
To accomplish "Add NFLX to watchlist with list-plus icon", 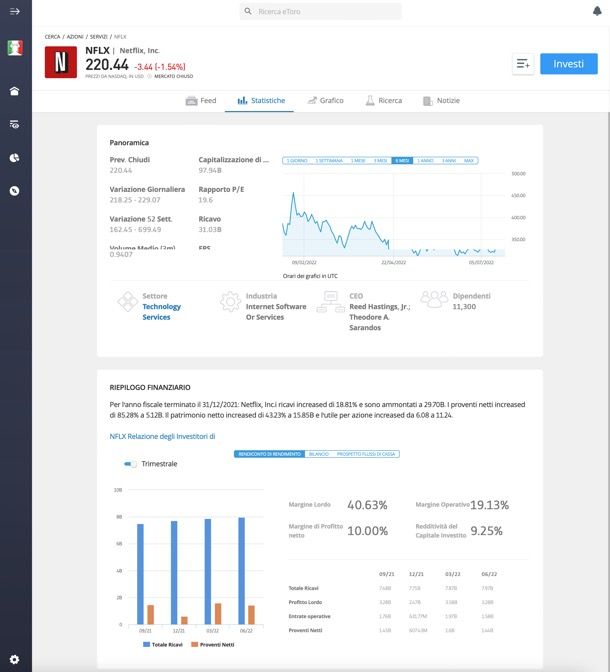I will (523, 64).
